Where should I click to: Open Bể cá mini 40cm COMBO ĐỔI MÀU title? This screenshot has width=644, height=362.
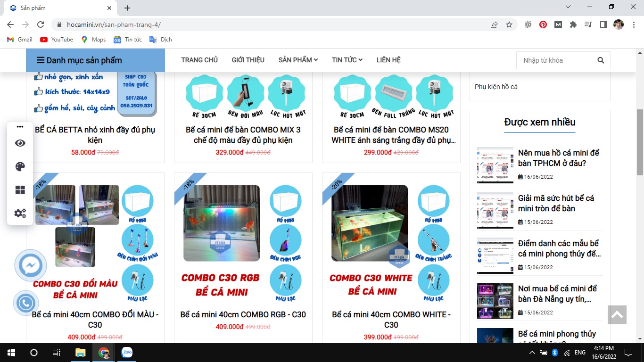[95, 320]
